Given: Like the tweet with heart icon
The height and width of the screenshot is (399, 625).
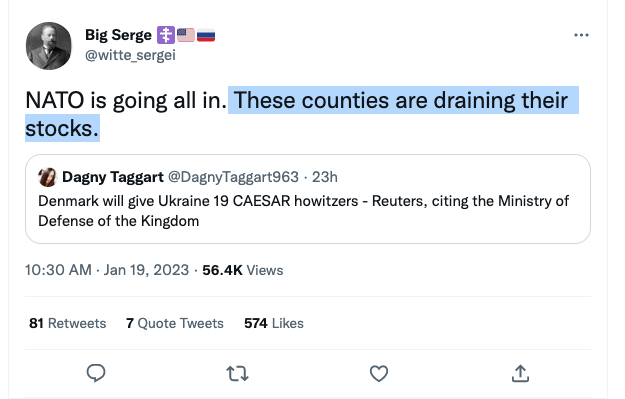Looking at the screenshot, I should [379, 373].
